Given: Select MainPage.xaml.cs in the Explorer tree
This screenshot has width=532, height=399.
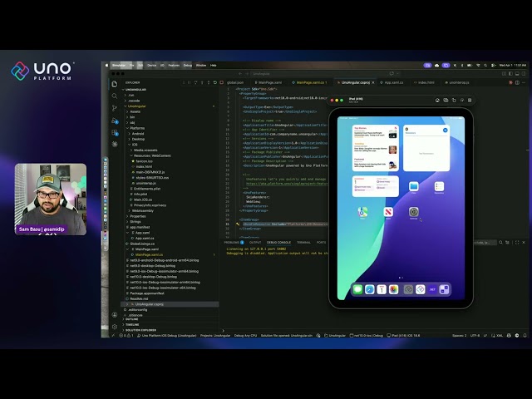Looking at the screenshot, I should point(149,255).
